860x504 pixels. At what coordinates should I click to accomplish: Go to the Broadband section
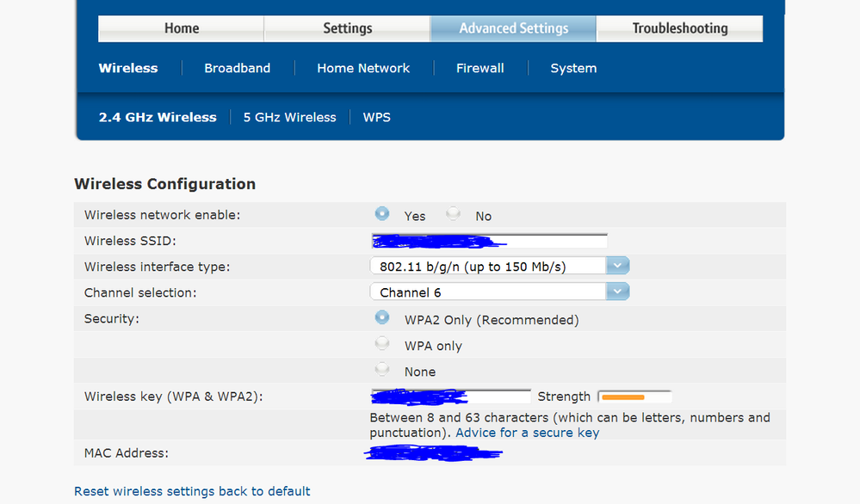[237, 69]
